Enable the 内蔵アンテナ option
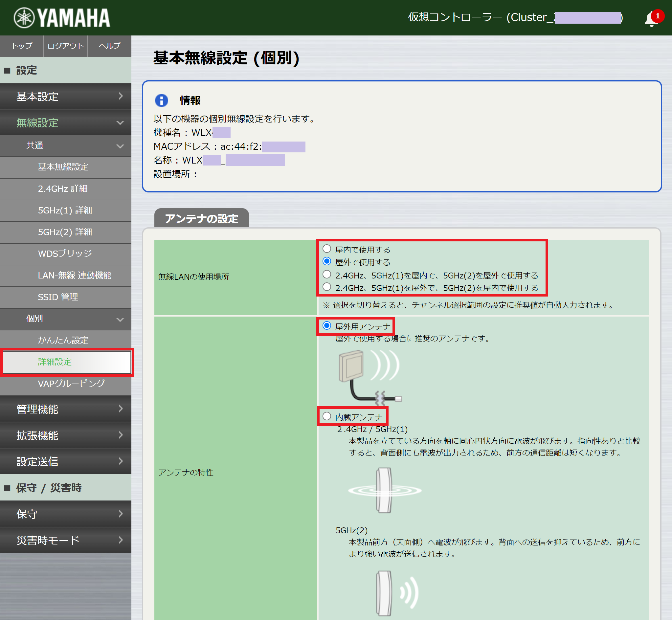The width and height of the screenshot is (672, 620). coord(326,416)
